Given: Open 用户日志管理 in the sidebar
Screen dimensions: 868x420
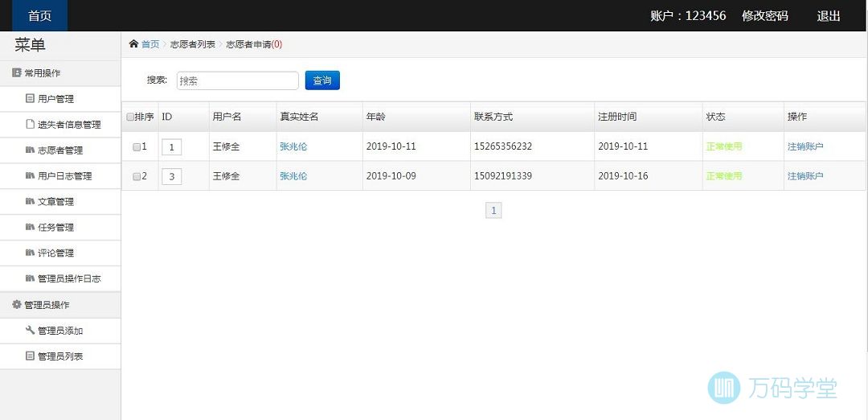Looking at the screenshot, I should [64, 176].
